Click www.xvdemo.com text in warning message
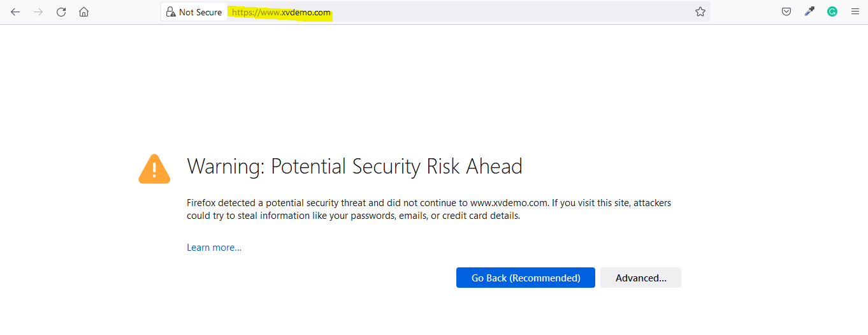868x335 pixels. [x=509, y=203]
